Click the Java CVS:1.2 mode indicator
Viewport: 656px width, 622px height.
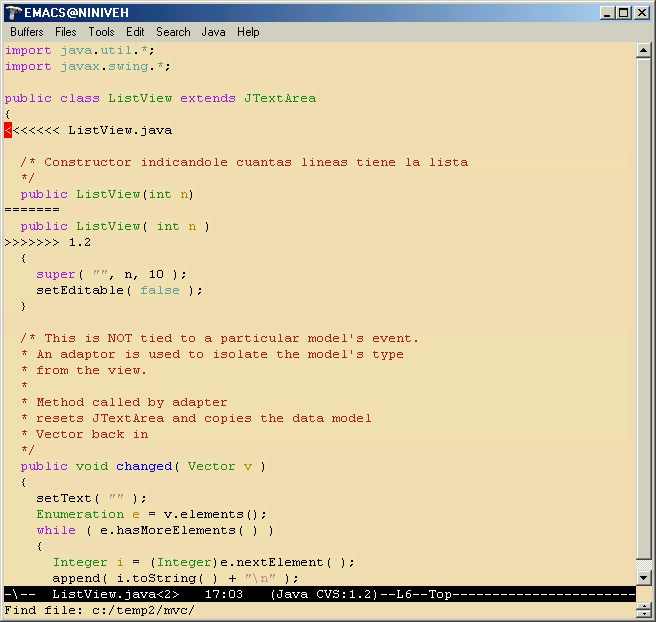point(324,594)
